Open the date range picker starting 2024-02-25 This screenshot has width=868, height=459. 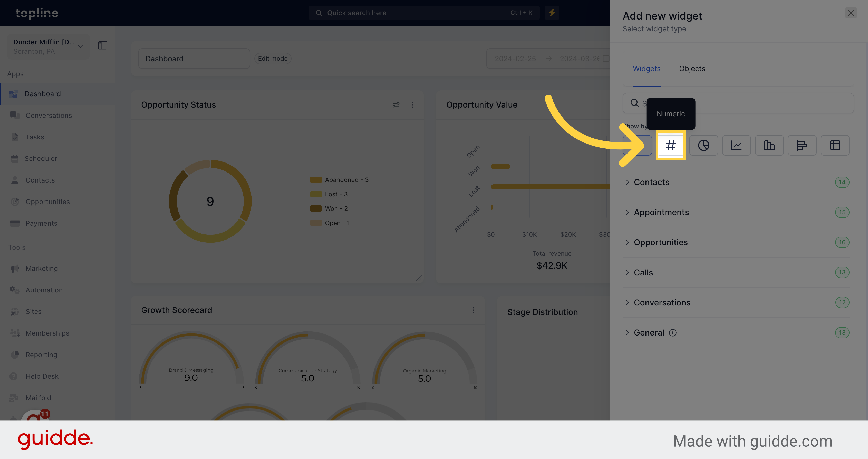(548, 59)
